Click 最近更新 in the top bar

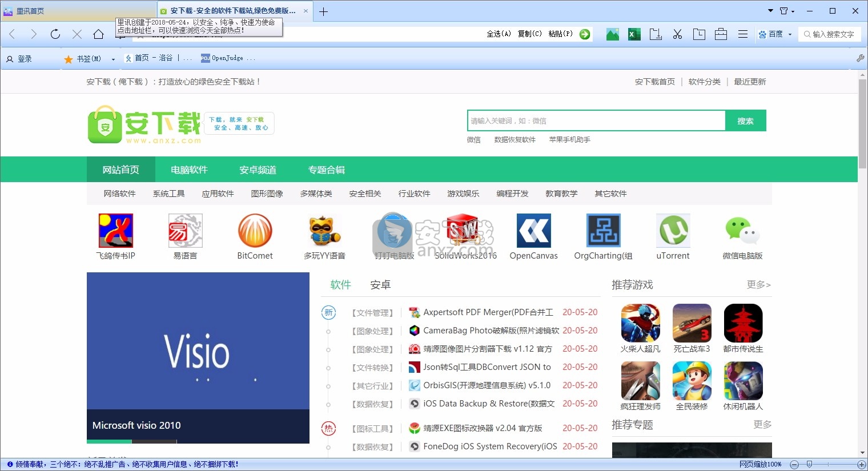[x=750, y=82]
